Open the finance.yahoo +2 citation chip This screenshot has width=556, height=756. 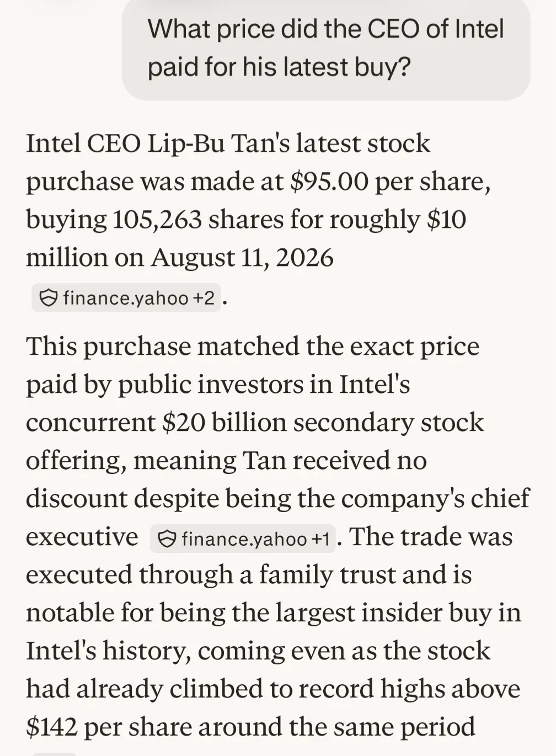pyautogui.click(x=126, y=298)
